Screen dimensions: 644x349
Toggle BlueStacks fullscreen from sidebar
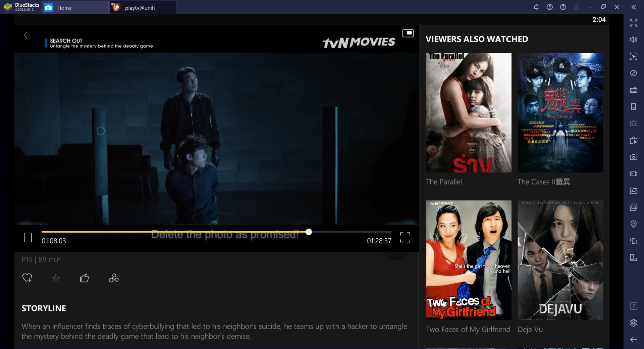tap(634, 23)
